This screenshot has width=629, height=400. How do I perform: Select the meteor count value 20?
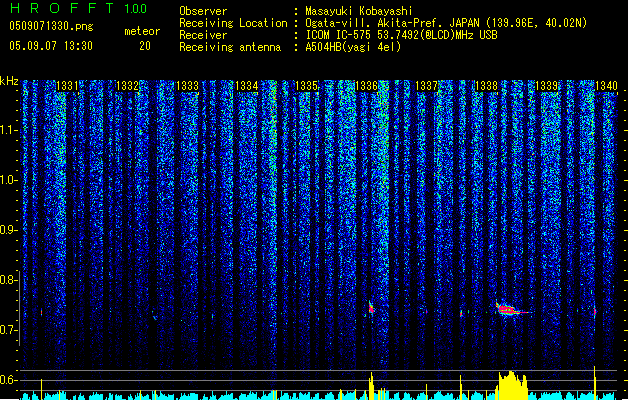click(x=145, y=46)
